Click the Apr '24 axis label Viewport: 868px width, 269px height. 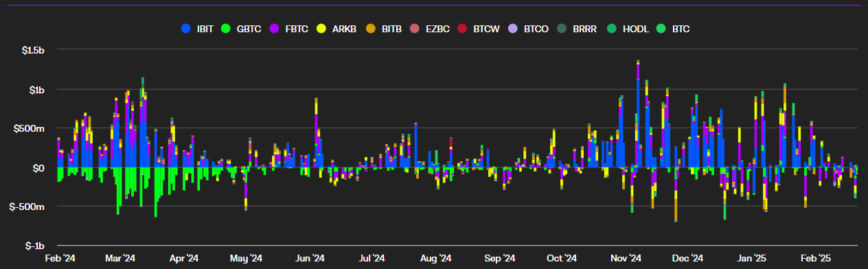183,258
